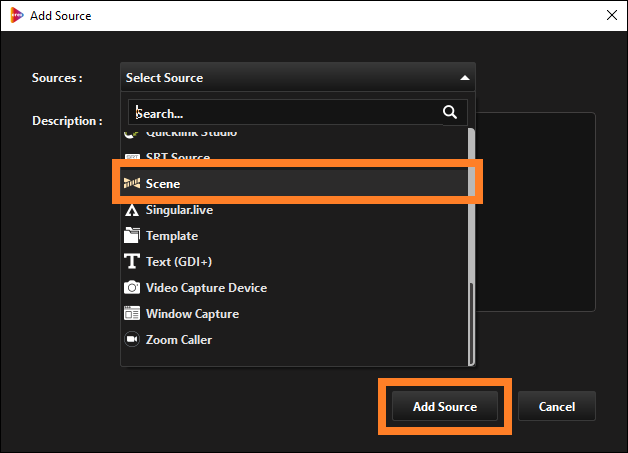Select Zoom Caller source entry
This screenshot has height=453, width=628.
[294, 340]
